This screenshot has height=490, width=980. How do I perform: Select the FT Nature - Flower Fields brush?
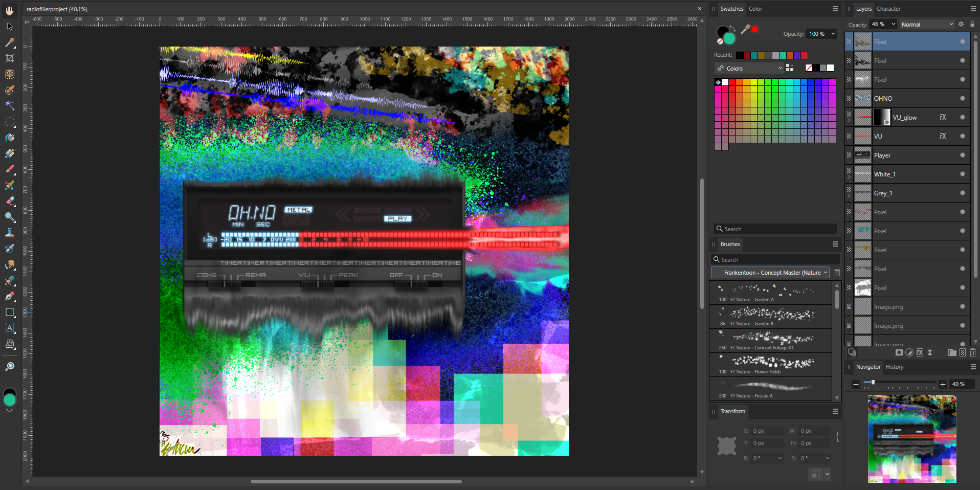coord(771,365)
